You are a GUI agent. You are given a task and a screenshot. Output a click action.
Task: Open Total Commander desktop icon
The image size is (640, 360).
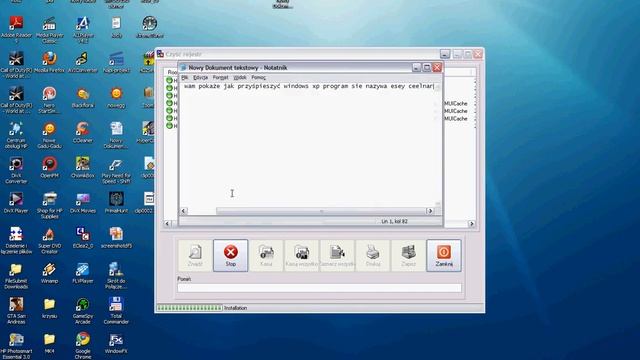[x=116, y=311]
